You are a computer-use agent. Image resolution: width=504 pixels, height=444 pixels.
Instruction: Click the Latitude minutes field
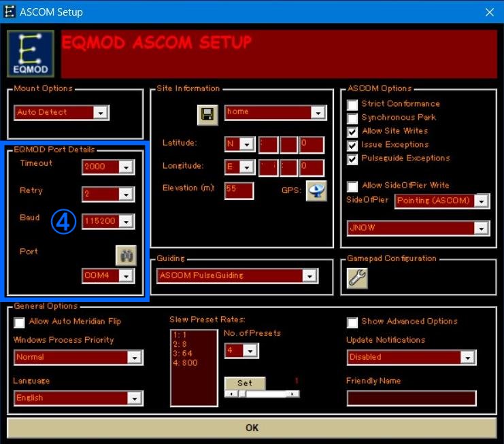coord(288,145)
